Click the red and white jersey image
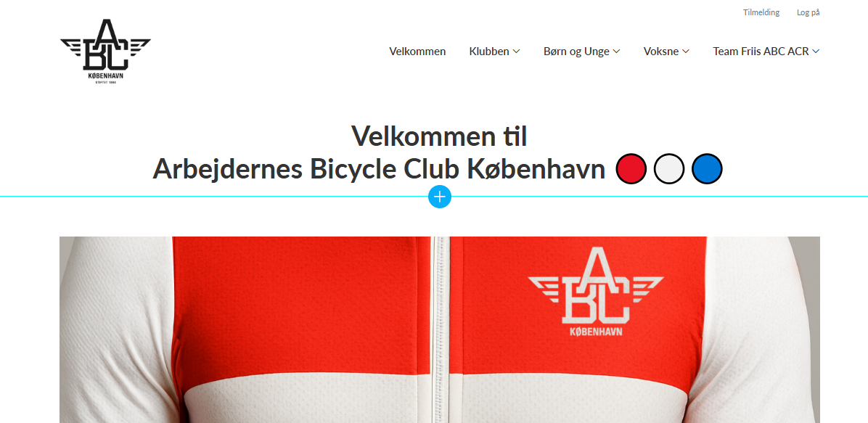Image resolution: width=868 pixels, height=423 pixels. coord(440,330)
